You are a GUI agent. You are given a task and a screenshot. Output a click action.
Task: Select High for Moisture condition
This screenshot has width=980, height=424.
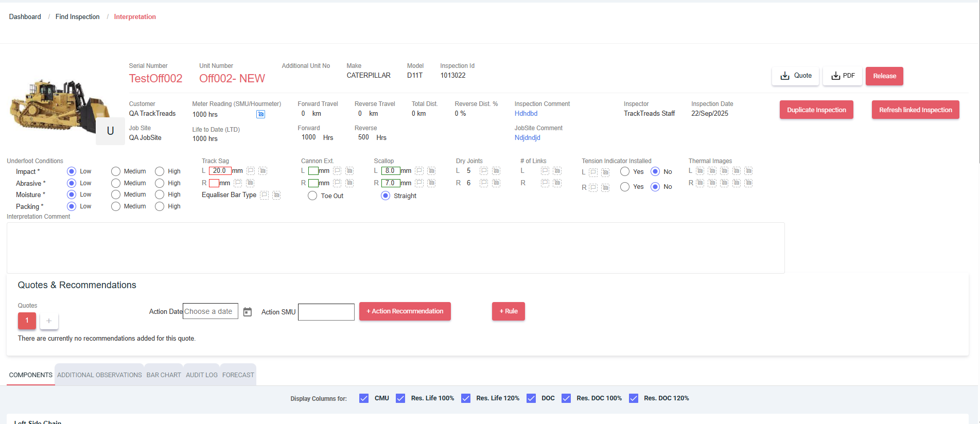tap(160, 195)
